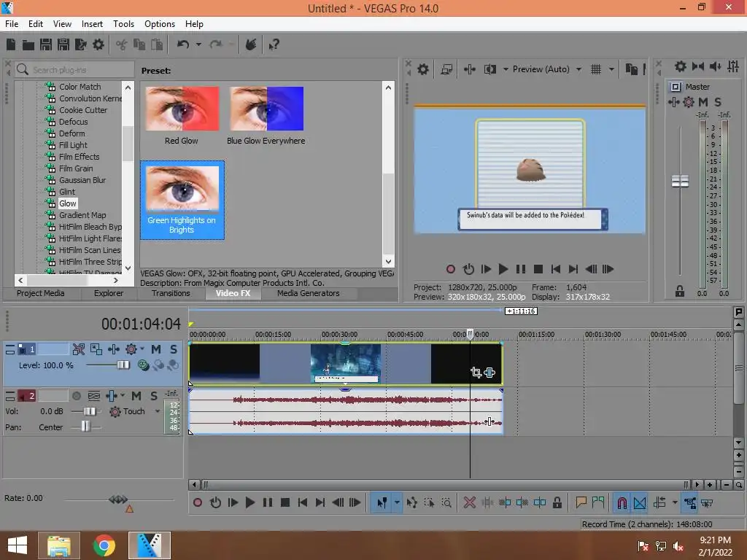The height and width of the screenshot is (560, 747).
Task: Click the Cut scissors icon
Action: [122, 44]
